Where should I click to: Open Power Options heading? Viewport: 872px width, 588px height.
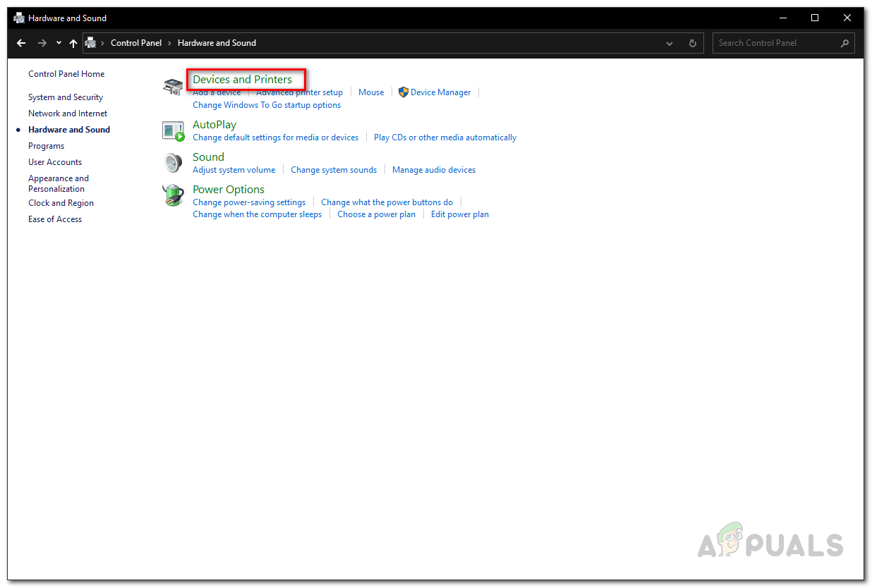pos(229,190)
